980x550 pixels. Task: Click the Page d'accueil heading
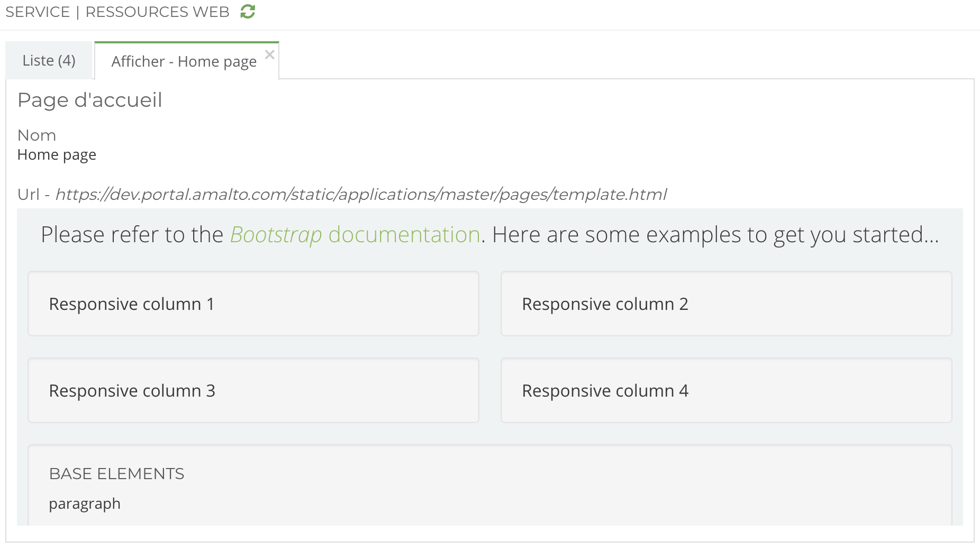[x=90, y=100]
